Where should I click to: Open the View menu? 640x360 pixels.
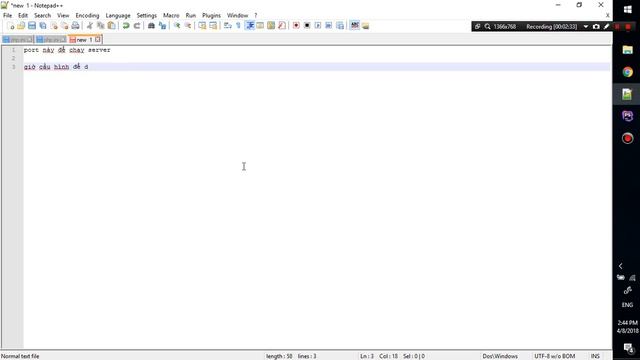click(63, 16)
